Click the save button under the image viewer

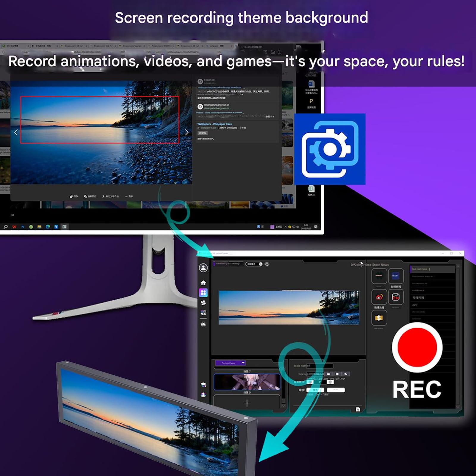[74, 196]
